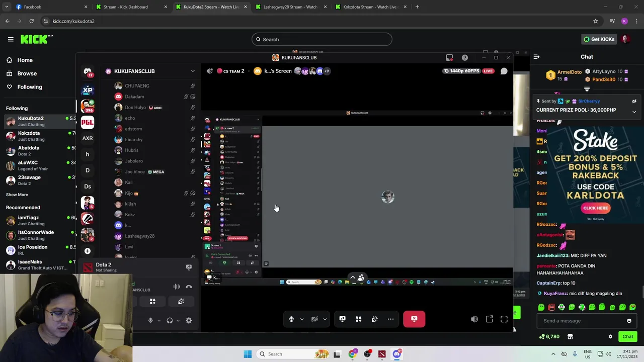Stop streaming Dota 2 screen icon

pyautogui.click(x=189, y=267)
